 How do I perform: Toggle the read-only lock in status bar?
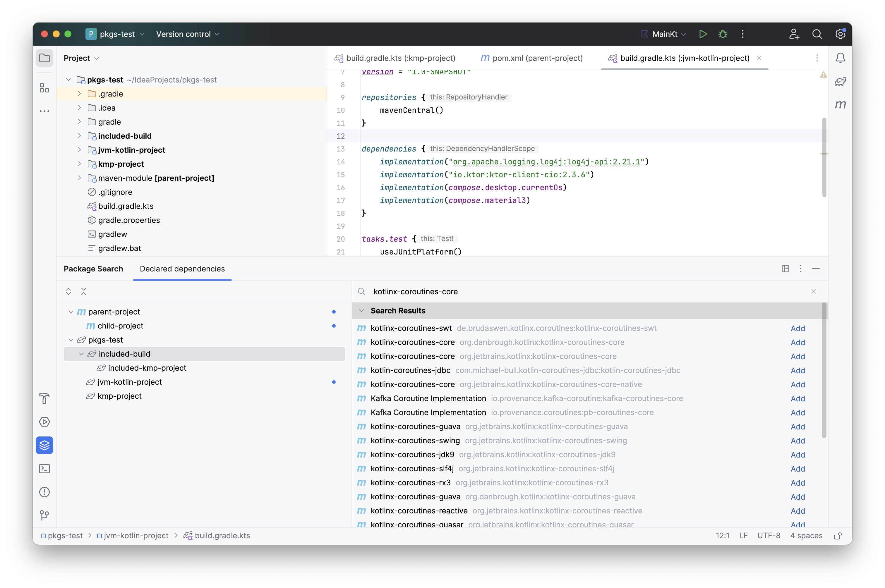coord(837,536)
